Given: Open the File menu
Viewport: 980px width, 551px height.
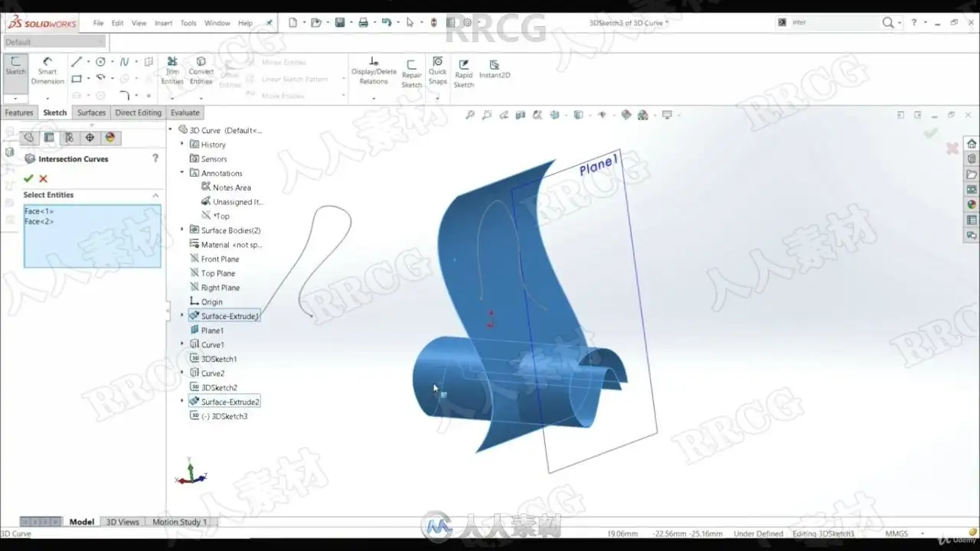Looking at the screenshot, I should (99, 23).
